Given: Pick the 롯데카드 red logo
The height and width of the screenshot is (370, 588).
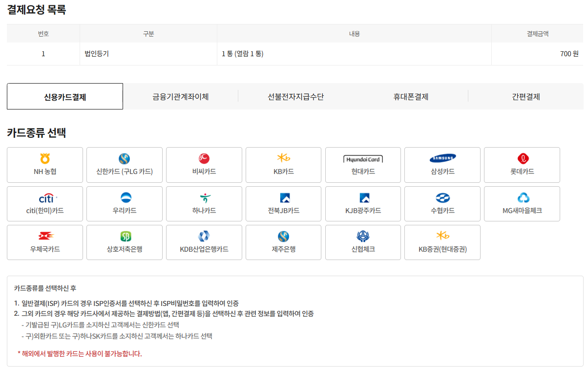Looking at the screenshot, I should pyautogui.click(x=522, y=159).
